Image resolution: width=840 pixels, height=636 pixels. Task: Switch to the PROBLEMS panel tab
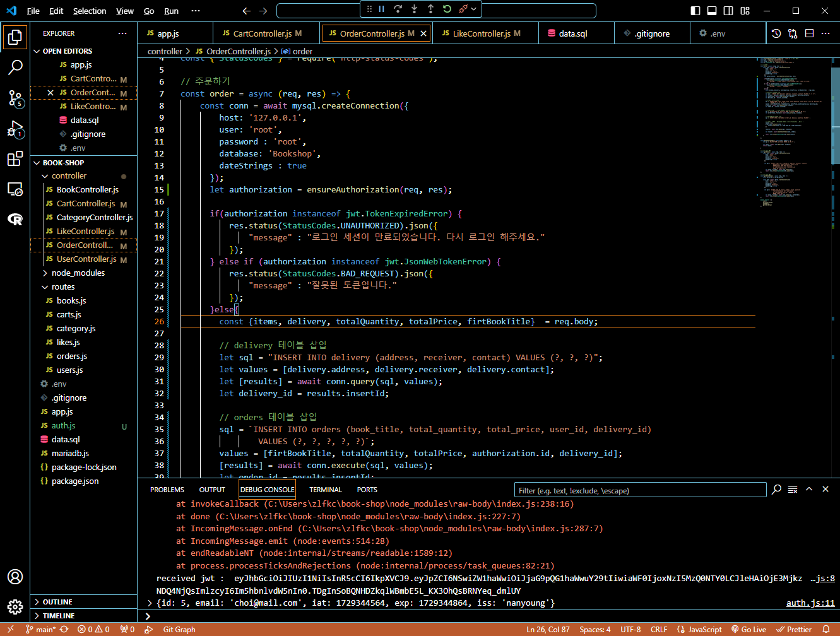(x=167, y=490)
